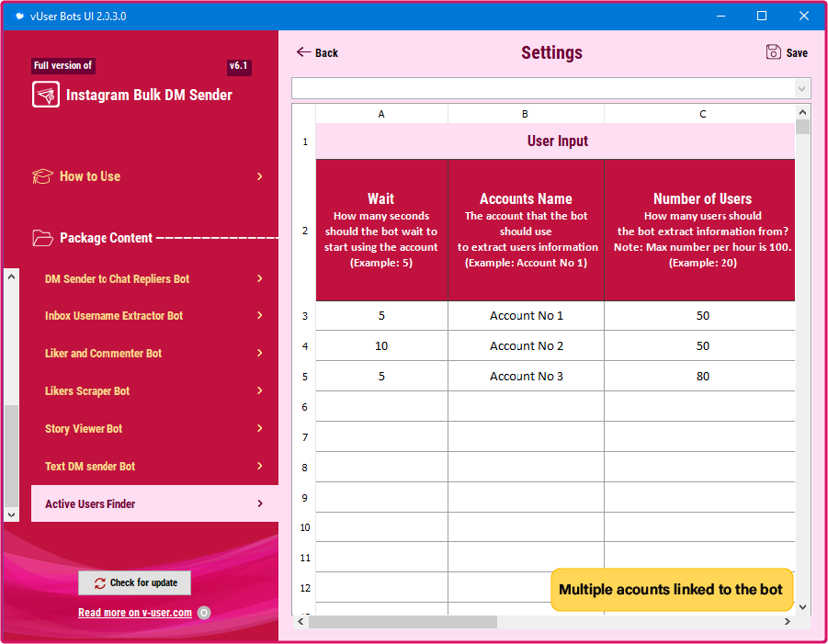The image size is (828, 644).
Task: Maximize the vUser Bots UI window
Action: click(x=762, y=16)
